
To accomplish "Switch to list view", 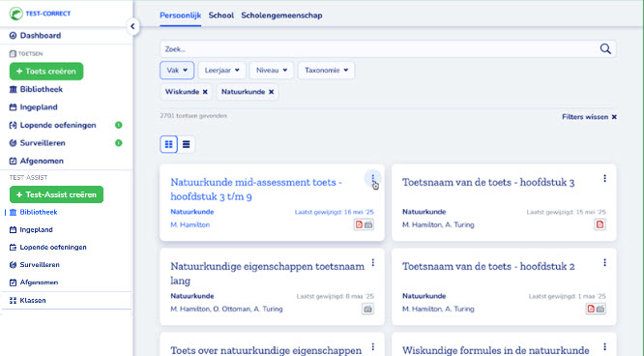I will 186,144.
